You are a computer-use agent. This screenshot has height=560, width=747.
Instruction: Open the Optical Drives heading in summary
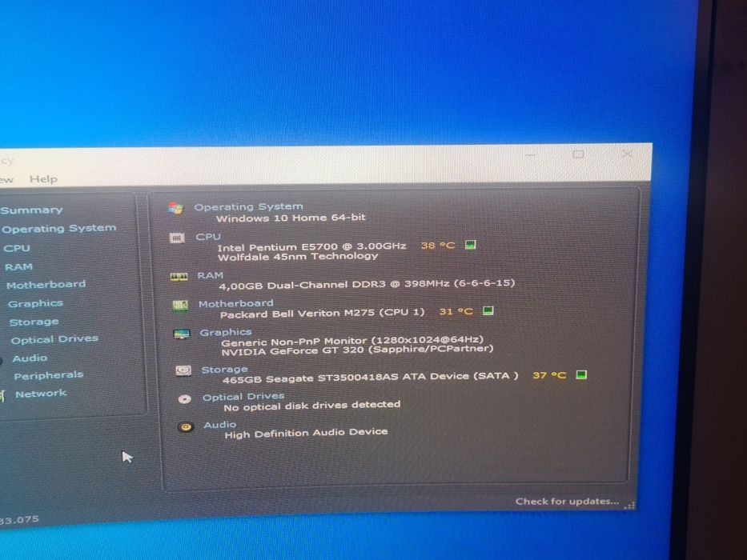tap(243, 397)
